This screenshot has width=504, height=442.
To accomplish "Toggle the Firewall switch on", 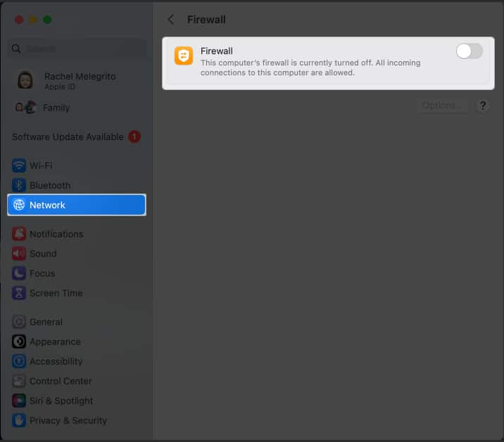I will tap(469, 51).
